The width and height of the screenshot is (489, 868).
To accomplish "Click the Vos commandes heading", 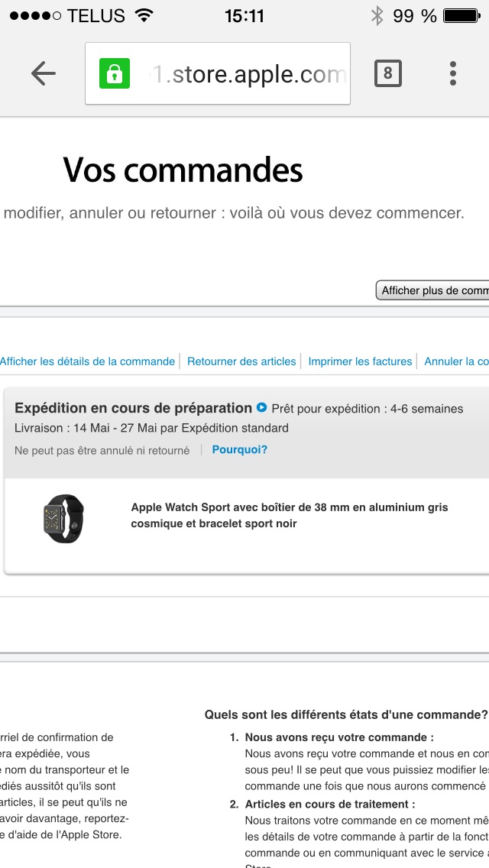I will (183, 170).
